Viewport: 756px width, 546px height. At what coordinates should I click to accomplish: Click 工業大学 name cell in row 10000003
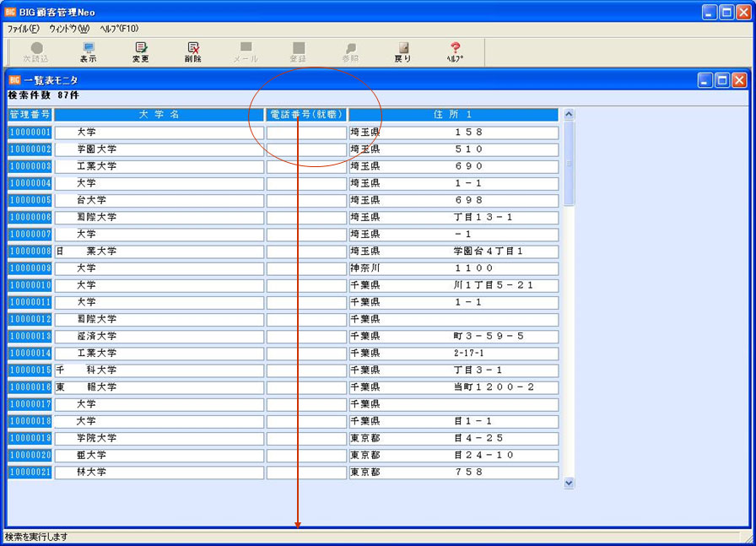click(159, 166)
